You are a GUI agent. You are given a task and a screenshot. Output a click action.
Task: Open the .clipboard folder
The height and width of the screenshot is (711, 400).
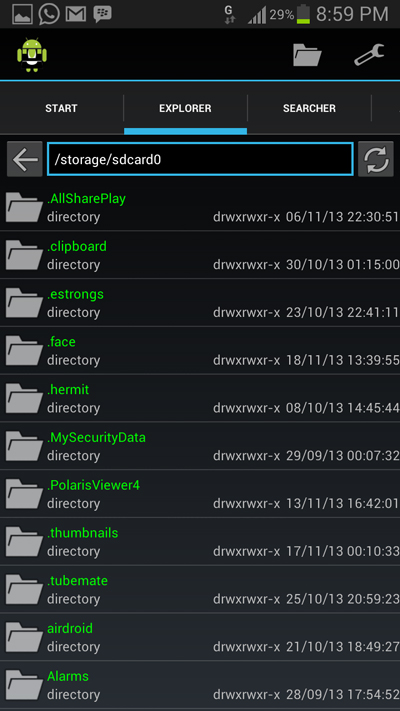200,255
